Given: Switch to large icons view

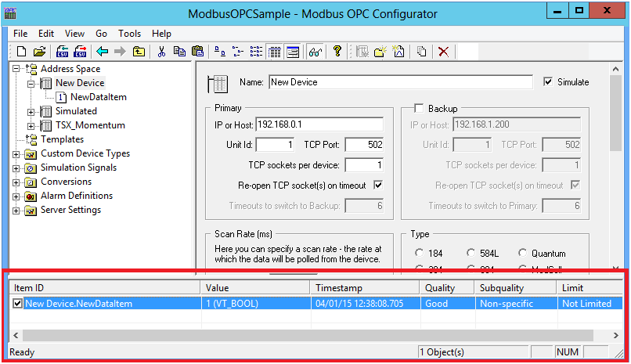Looking at the screenshot, I should [220, 52].
